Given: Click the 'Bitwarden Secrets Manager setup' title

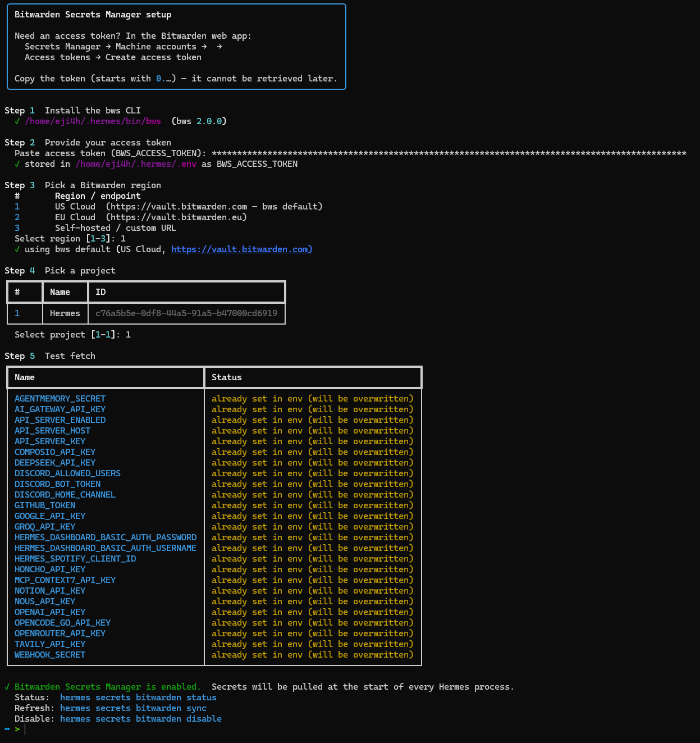Looking at the screenshot, I should click(93, 15).
